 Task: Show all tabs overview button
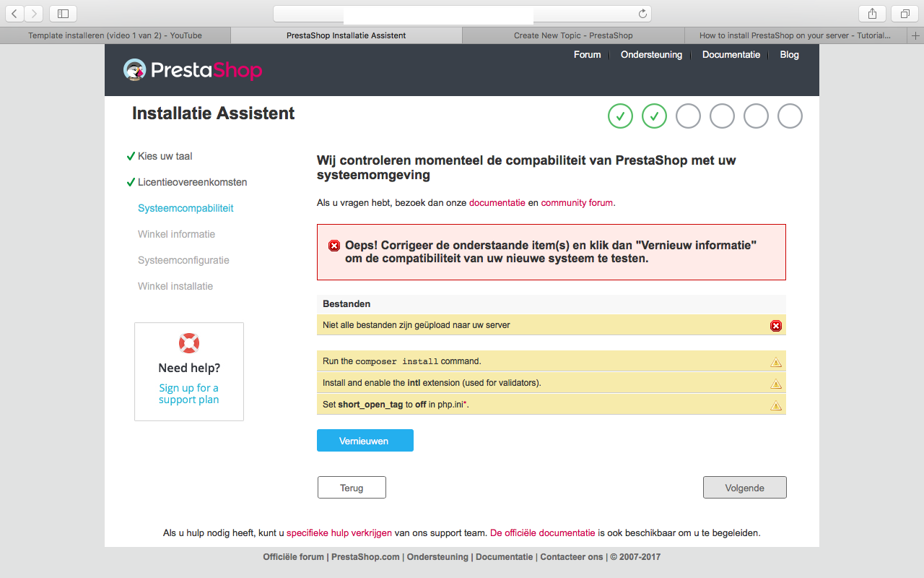point(905,14)
